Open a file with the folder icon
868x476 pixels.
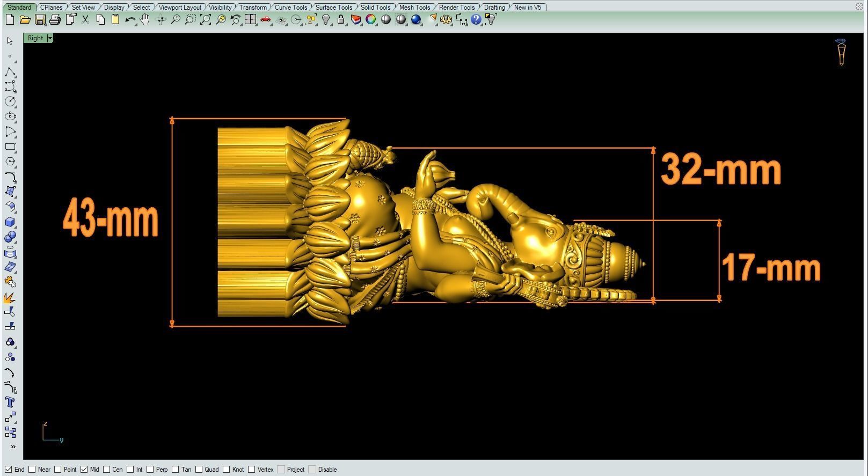pos(25,20)
